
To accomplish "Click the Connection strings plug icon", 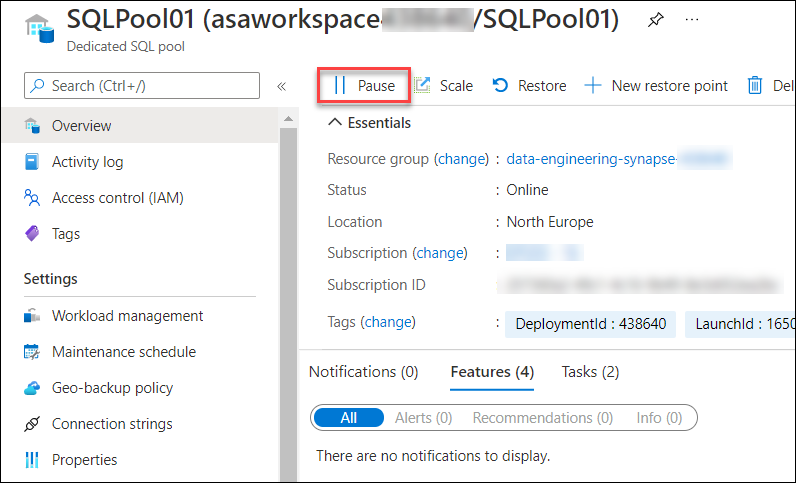I will tap(32, 424).
